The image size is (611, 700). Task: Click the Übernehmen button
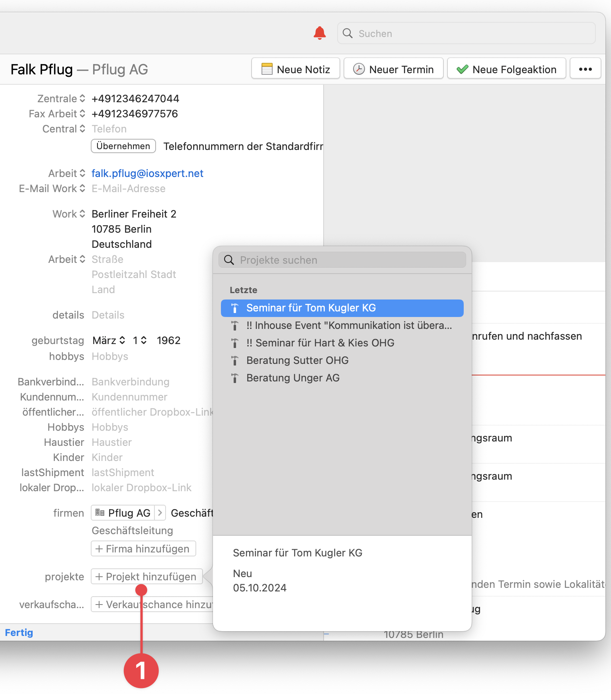coord(123,146)
